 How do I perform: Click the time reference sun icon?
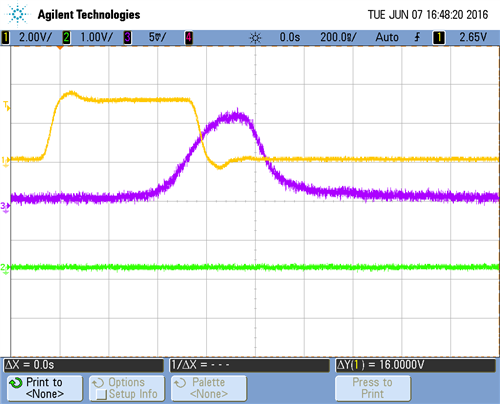[x=255, y=38]
